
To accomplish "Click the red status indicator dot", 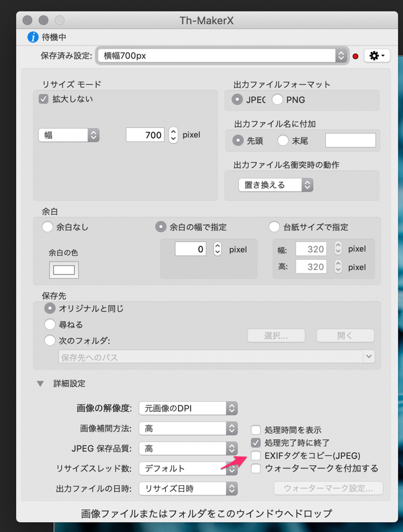I will pyautogui.click(x=355, y=56).
